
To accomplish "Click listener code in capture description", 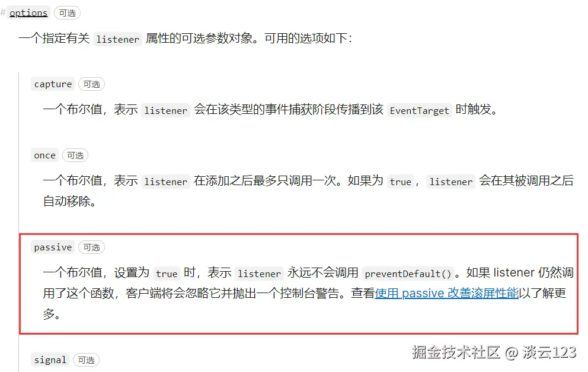I will pyautogui.click(x=166, y=110).
